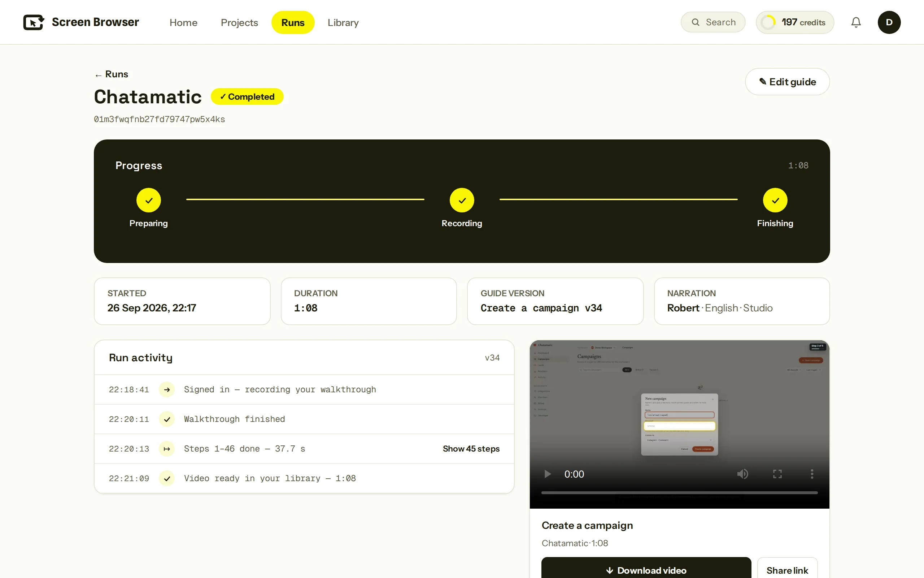Click the Signed in arrow icon
Screen dimensions: 924x578
click(x=167, y=389)
